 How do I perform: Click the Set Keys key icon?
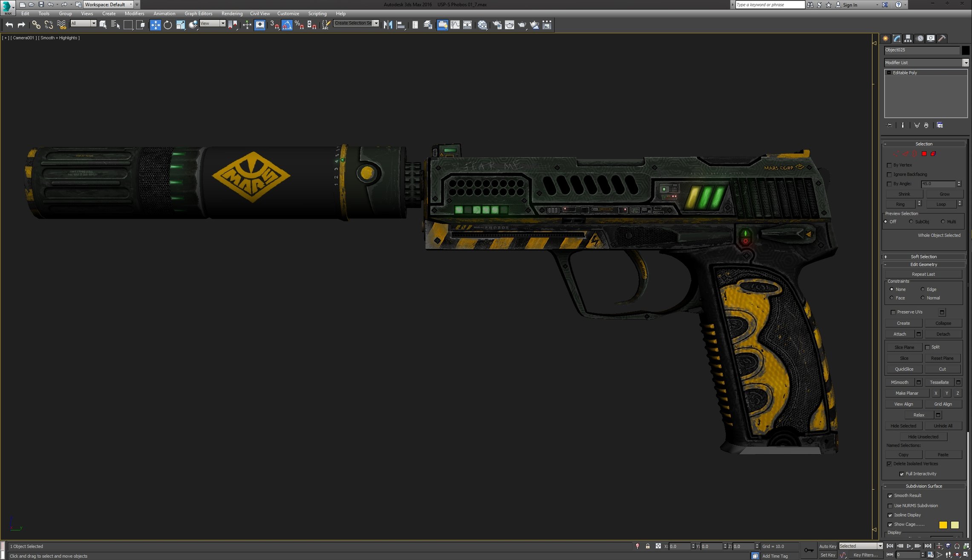coord(809,550)
